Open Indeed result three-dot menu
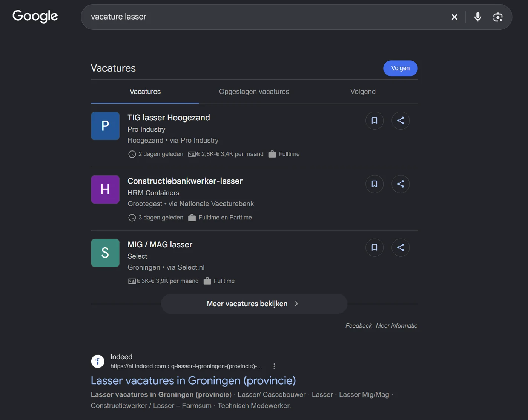The image size is (528, 420). click(x=274, y=366)
